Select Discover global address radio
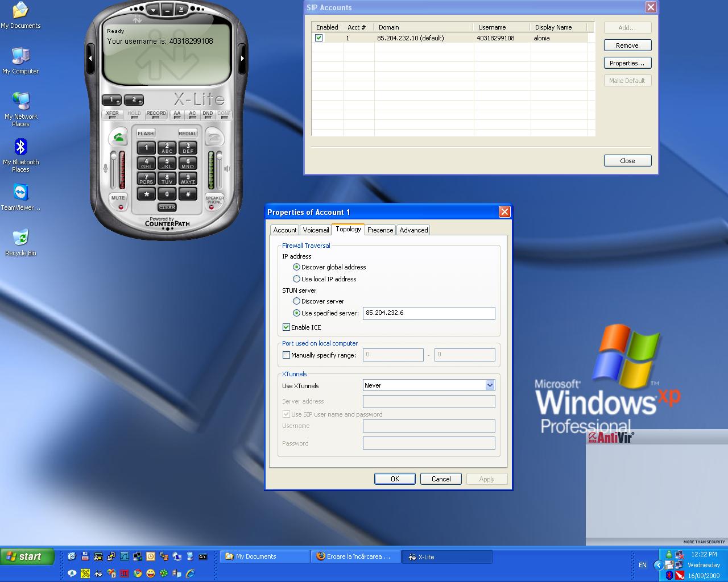728x582 pixels. [296, 267]
